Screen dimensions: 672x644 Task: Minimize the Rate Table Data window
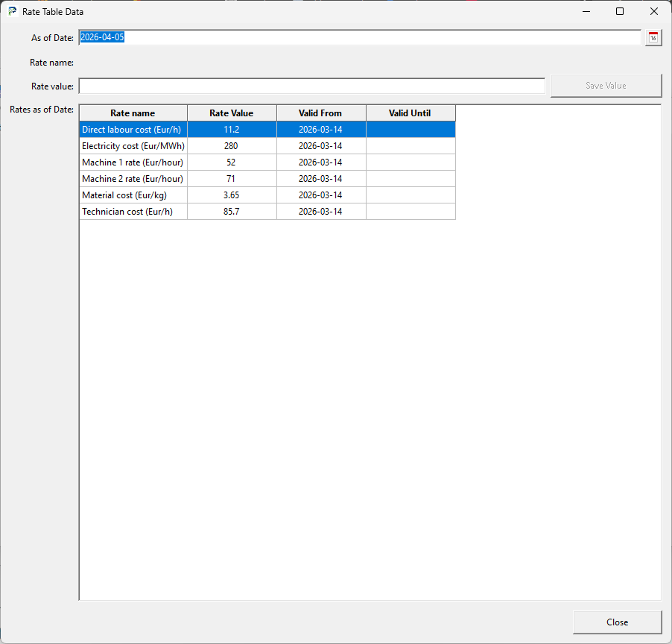click(x=586, y=12)
